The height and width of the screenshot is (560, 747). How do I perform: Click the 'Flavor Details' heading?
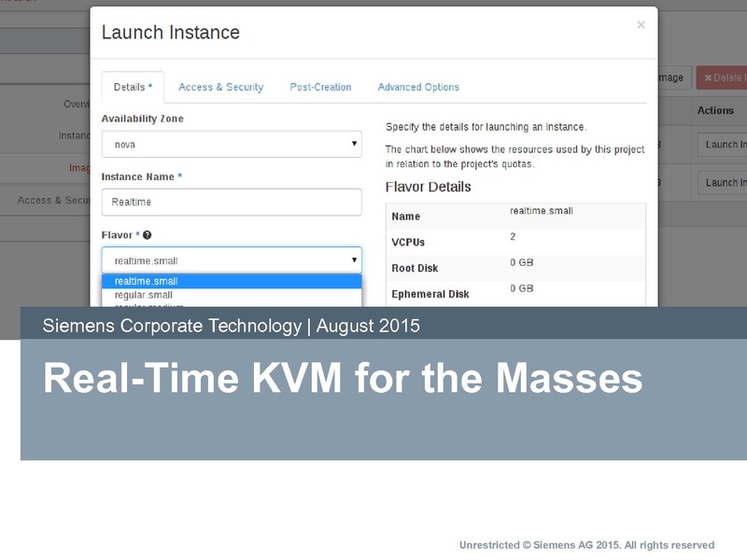[428, 187]
